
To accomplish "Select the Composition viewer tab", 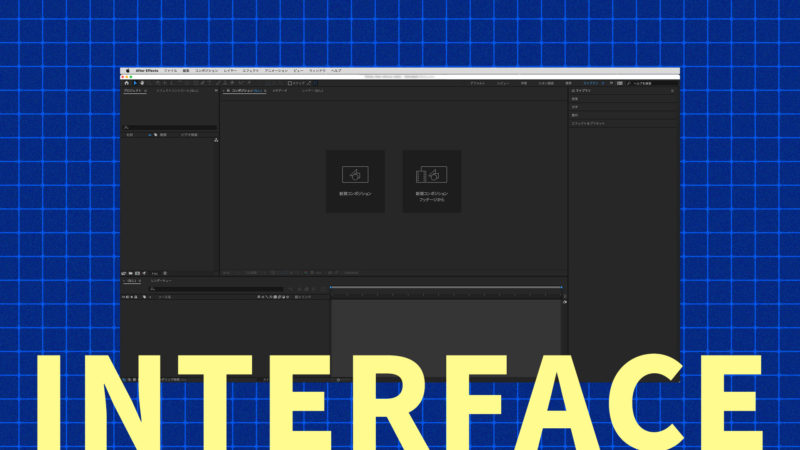I will 247,91.
